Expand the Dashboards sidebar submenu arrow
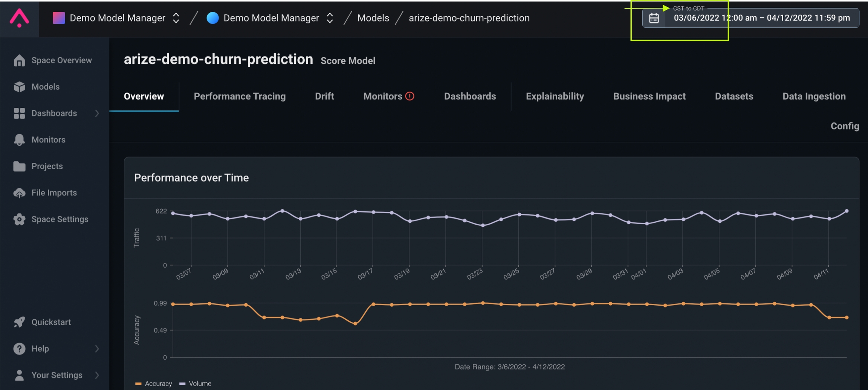The width and height of the screenshot is (868, 390). pos(97,113)
